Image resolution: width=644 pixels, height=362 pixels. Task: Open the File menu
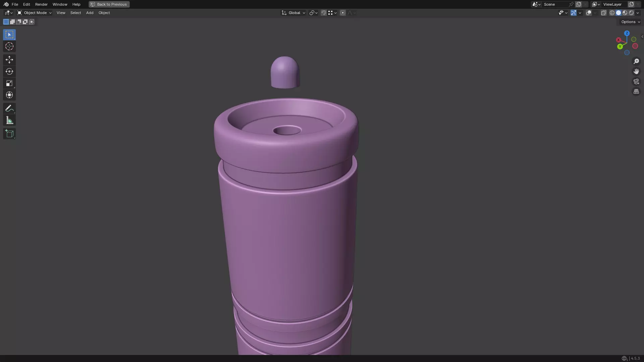[15, 4]
